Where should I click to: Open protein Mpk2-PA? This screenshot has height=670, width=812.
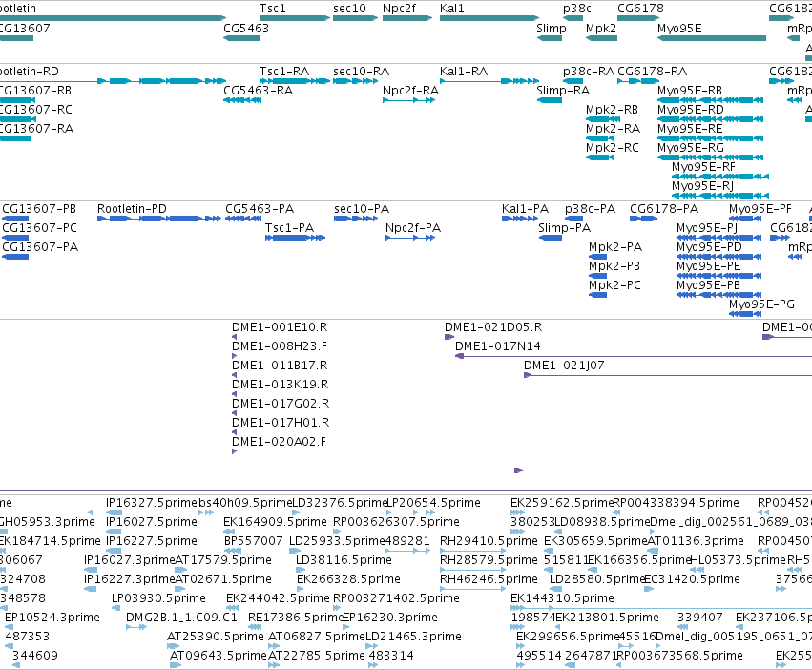click(x=597, y=257)
